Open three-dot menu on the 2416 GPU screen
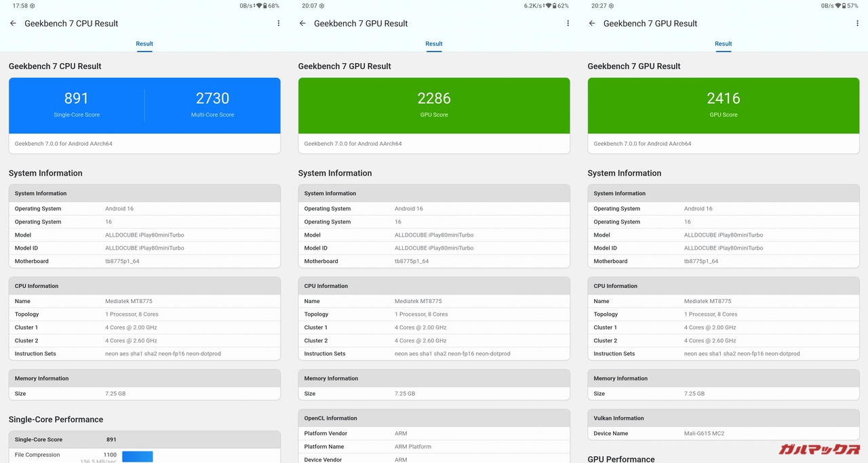The image size is (868, 463). point(858,23)
